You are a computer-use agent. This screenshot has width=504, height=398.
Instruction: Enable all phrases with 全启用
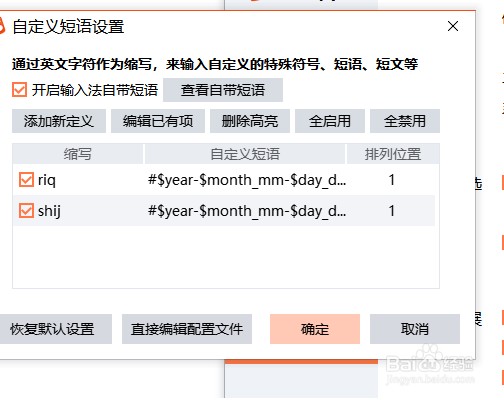330,121
